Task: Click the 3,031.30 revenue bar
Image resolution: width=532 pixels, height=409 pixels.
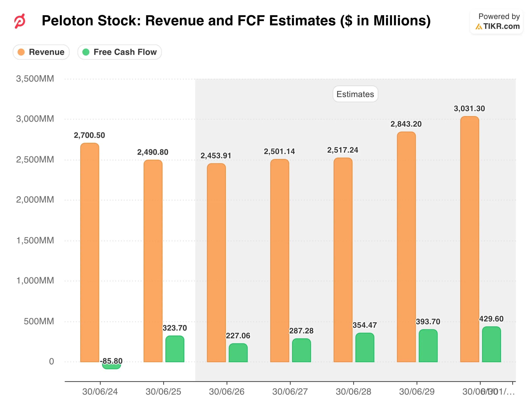Action: pyautogui.click(x=470, y=239)
